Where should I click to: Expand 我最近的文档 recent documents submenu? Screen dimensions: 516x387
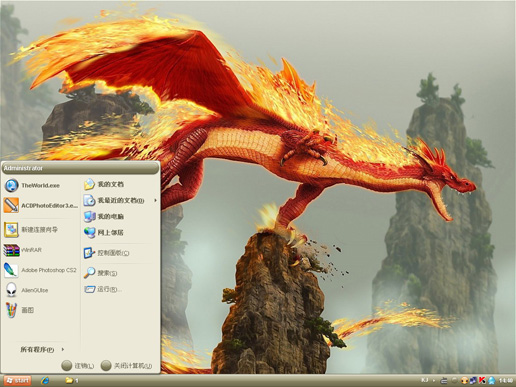(120, 200)
